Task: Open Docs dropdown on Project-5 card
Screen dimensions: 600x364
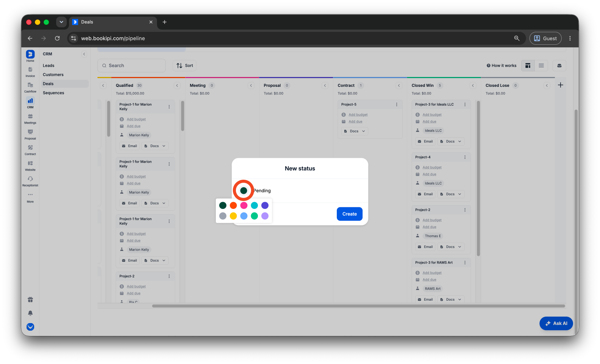Action: point(355,131)
